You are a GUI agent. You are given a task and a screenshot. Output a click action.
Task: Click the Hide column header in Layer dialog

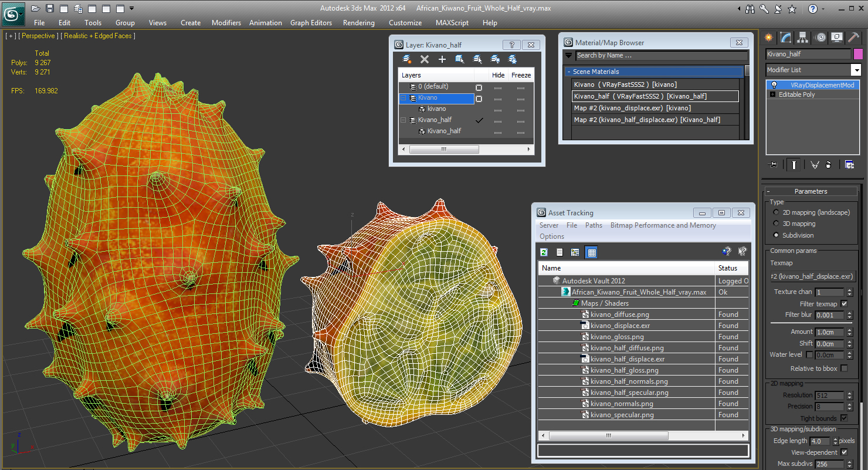(x=499, y=75)
